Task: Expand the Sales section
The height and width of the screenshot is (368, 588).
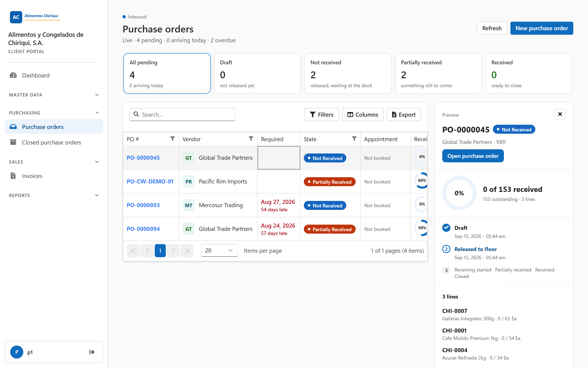Action: pos(54,162)
